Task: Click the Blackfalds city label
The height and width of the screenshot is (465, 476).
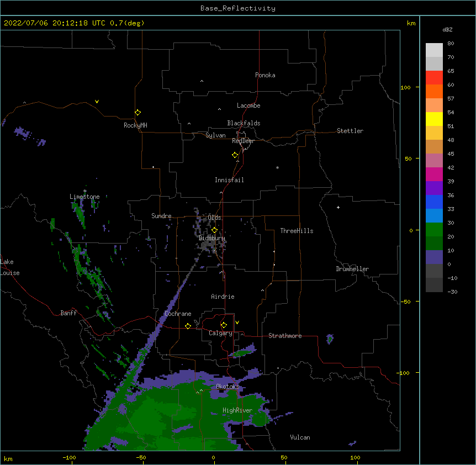Action: [244, 123]
